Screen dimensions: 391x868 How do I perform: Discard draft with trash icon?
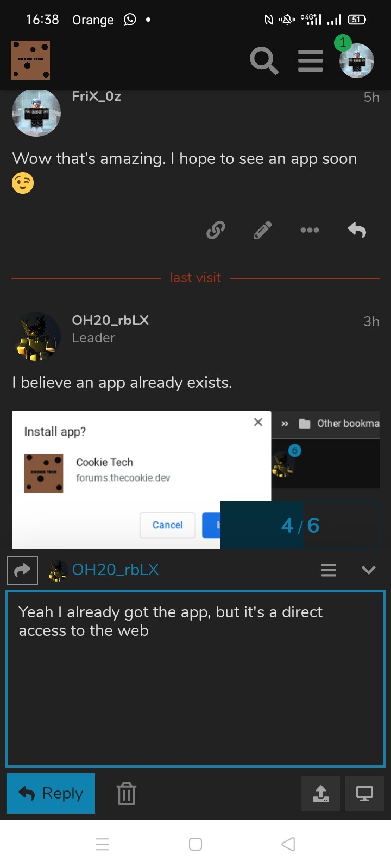(x=127, y=794)
